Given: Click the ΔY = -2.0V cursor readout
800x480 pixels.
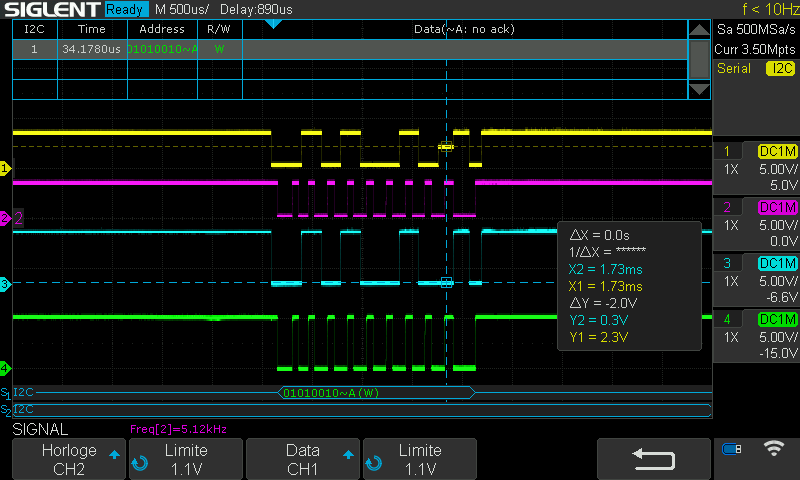Looking at the screenshot, I should coord(603,303).
